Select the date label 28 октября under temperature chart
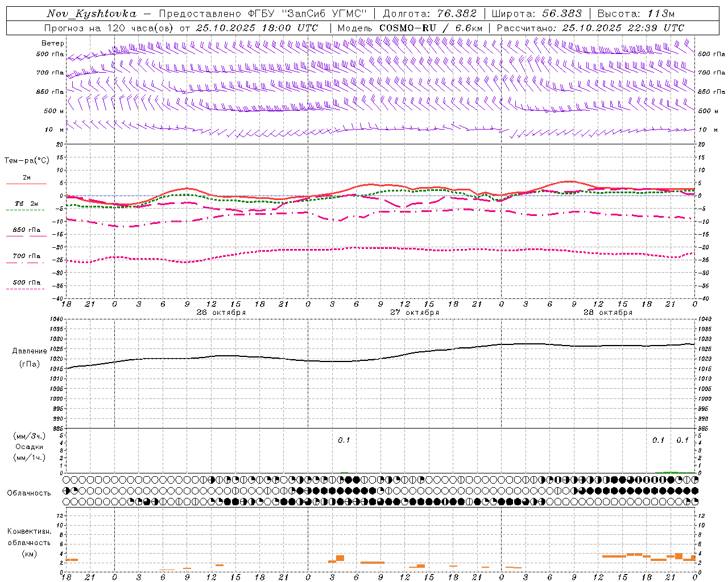728x582 pixels. [608, 313]
